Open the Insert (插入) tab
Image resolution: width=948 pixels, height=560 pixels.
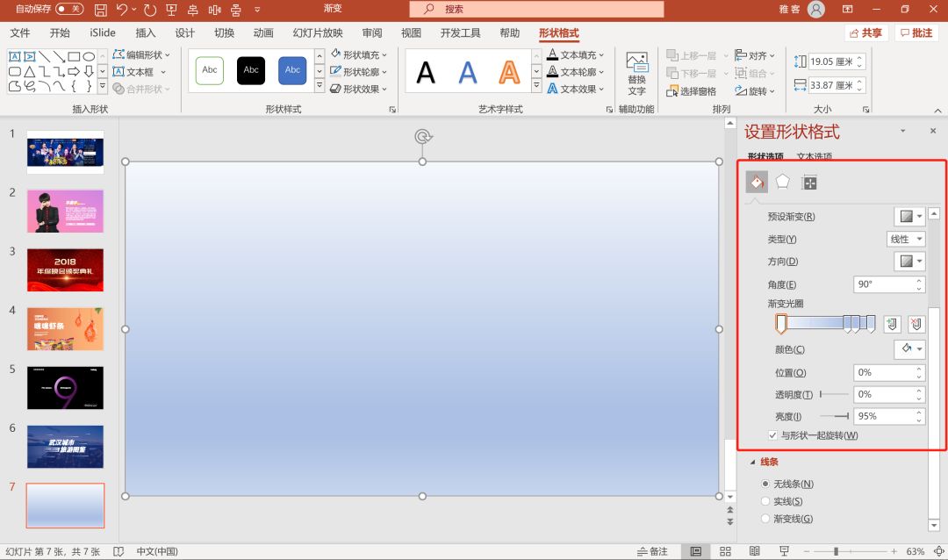[x=145, y=32]
